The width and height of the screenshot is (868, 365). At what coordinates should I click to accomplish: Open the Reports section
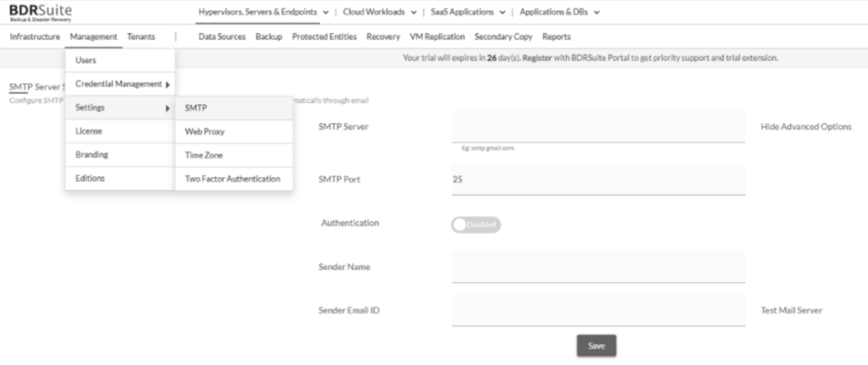point(556,36)
